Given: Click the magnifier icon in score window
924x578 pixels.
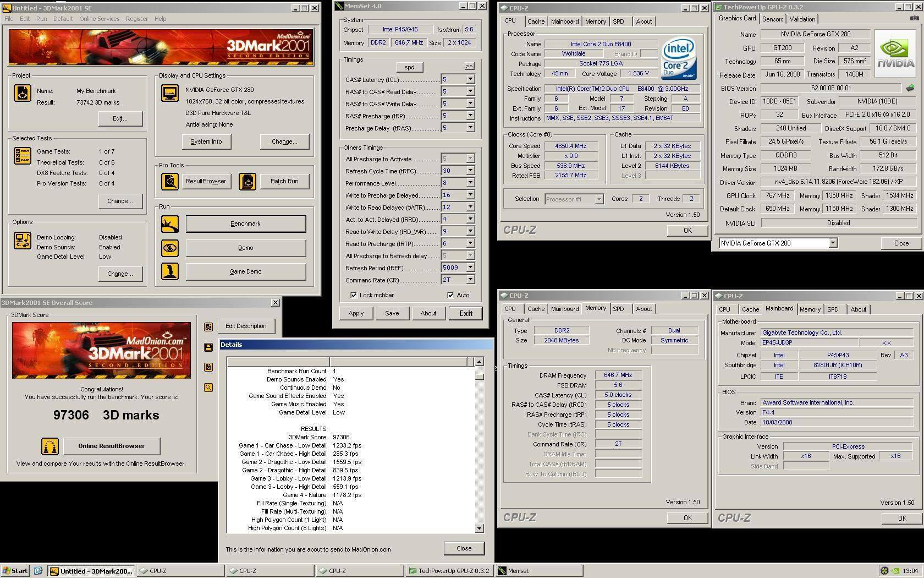Looking at the screenshot, I should point(208,387).
